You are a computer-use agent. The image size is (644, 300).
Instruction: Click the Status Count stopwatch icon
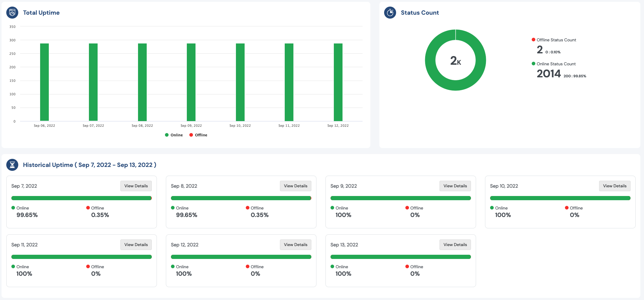(x=390, y=13)
